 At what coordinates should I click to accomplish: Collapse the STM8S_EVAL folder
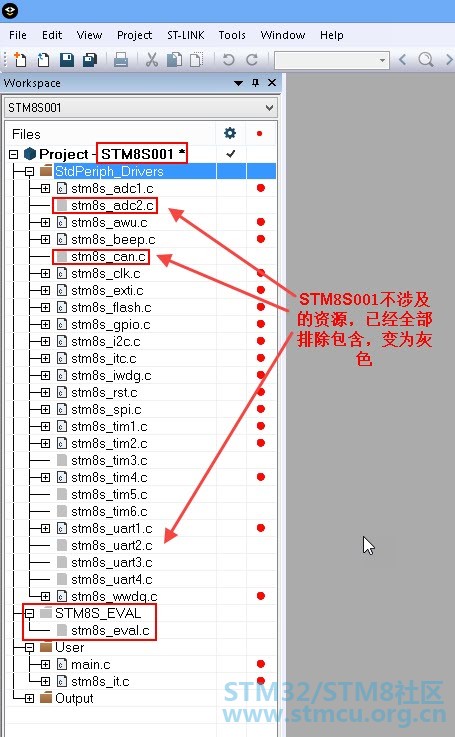tap(29, 613)
